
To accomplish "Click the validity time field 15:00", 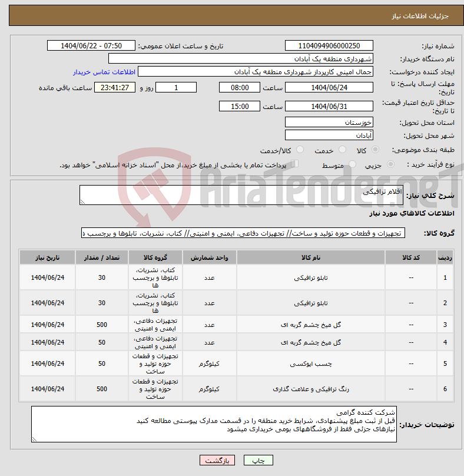I will click(240, 106).
